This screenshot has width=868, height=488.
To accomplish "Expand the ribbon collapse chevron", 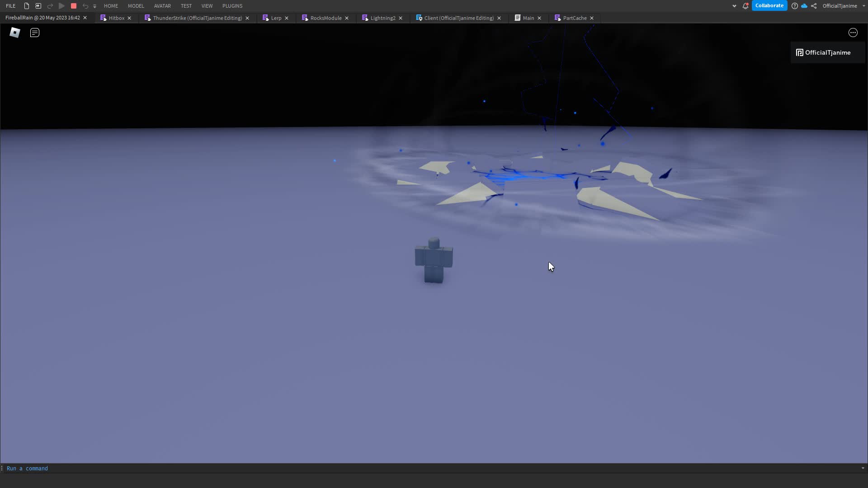I will (734, 6).
